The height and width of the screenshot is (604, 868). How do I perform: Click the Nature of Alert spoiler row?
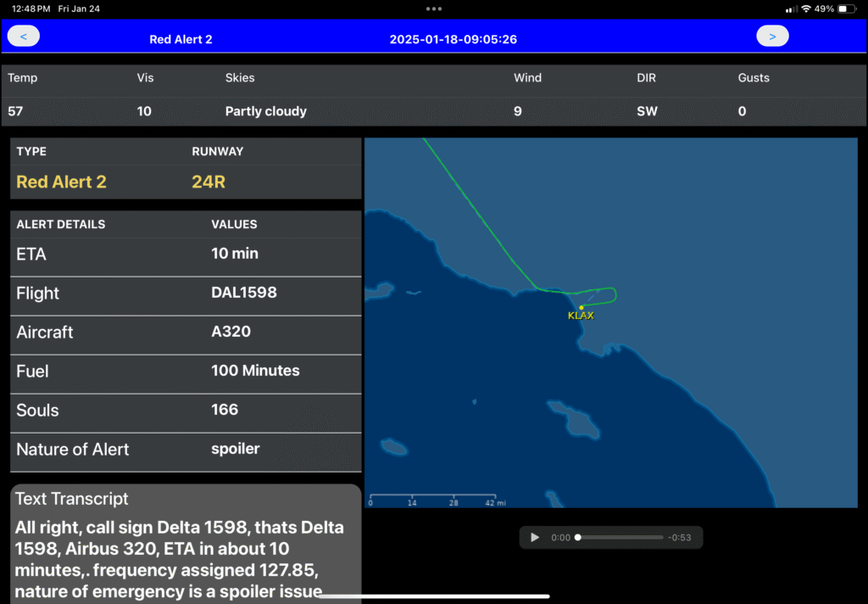pyautogui.click(x=186, y=450)
